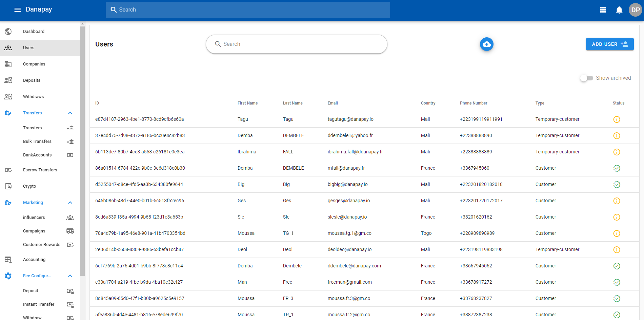The height and width of the screenshot is (320, 644).
Task: Collapse the Fee Configuration section
Action: click(x=70, y=276)
